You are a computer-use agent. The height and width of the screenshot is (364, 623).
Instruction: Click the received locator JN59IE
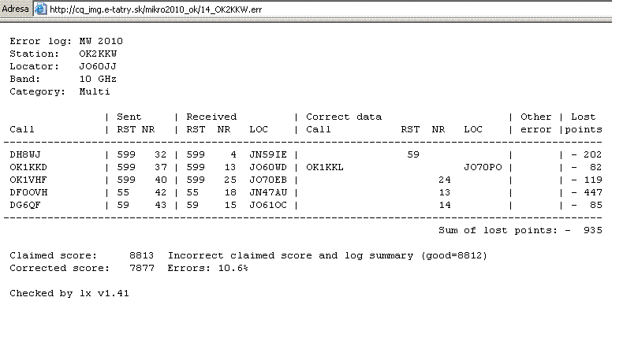[x=268, y=155]
